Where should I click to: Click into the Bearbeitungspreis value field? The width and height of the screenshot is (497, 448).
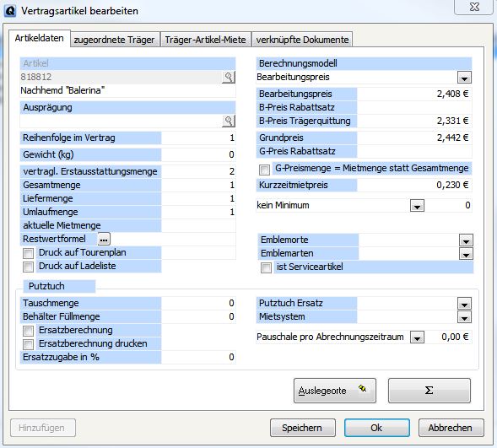click(414, 94)
